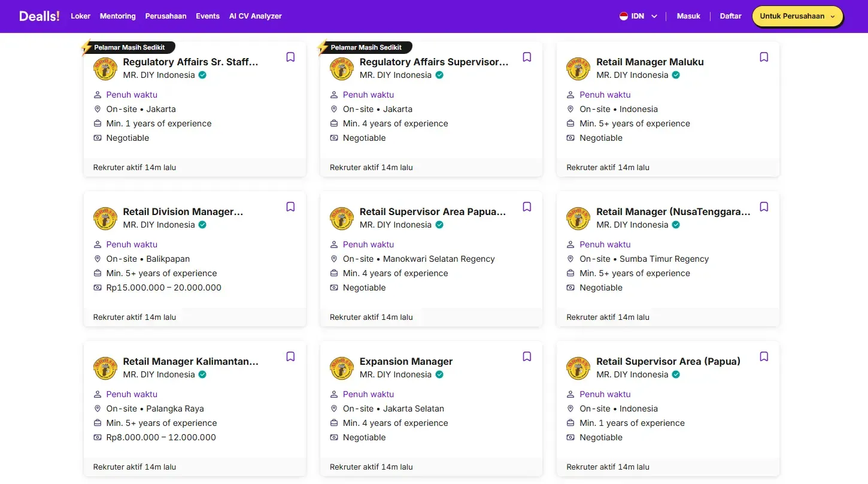Image resolution: width=868 pixels, height=484 pixels.
Task: Click 'Rekruter aktif 14m lalu' on Expansion Manager card
Action: pos(371,467)
